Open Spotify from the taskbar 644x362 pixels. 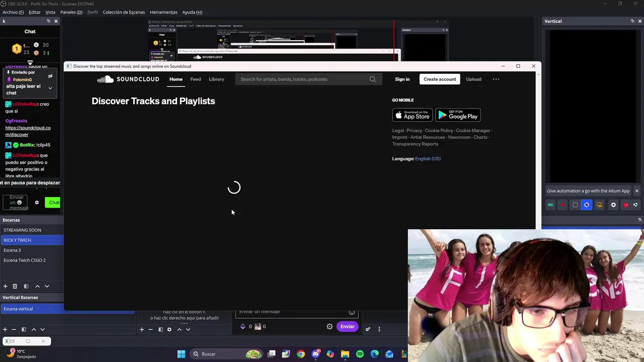pyautogui.click(x=360, y=354)
